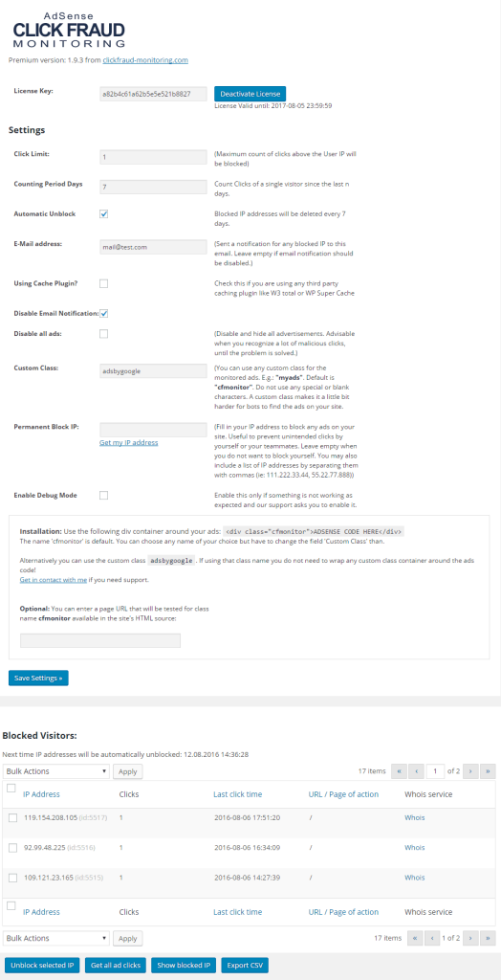Sort by Last click time column header
The height and width of the screenshot is (980, 501).
[237, 794]
